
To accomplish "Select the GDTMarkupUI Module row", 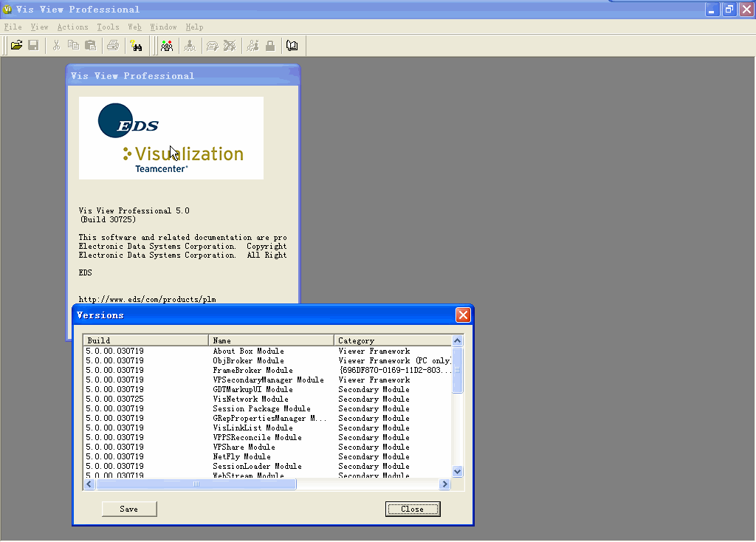I will 267,390.
